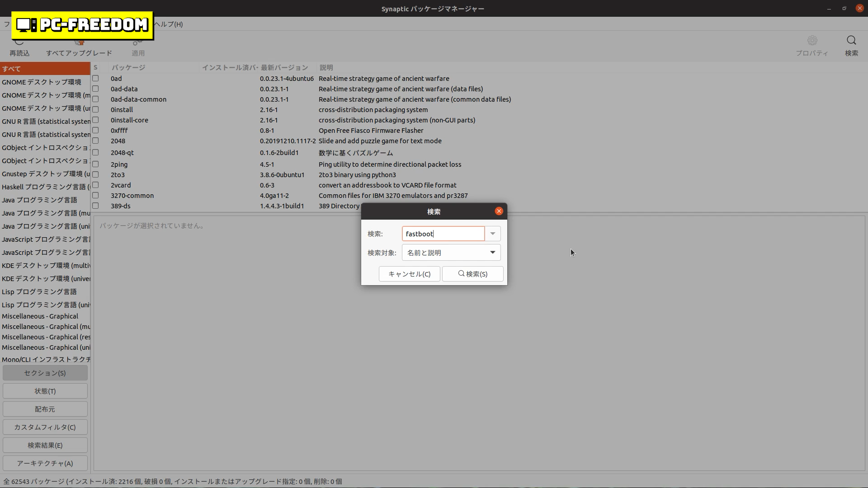868x488 pixels.
Task: Open the Help (H) menu
Action: coord(169,24)
